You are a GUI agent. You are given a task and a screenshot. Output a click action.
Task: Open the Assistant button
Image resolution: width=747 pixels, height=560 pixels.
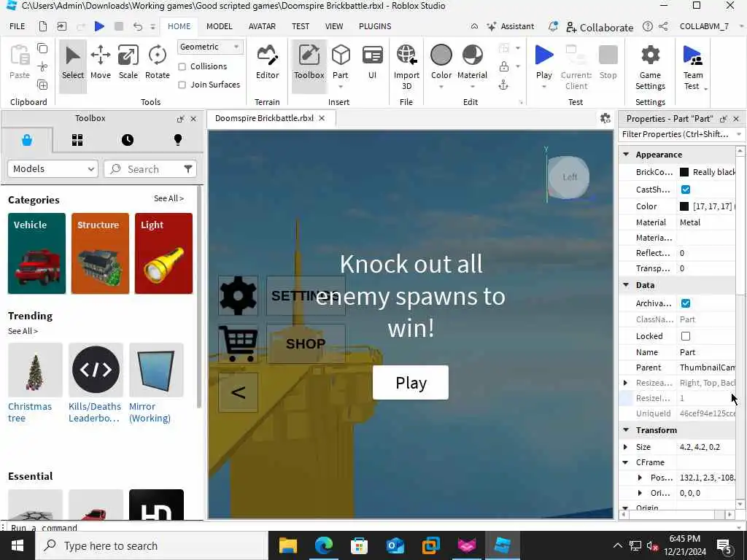510,26
